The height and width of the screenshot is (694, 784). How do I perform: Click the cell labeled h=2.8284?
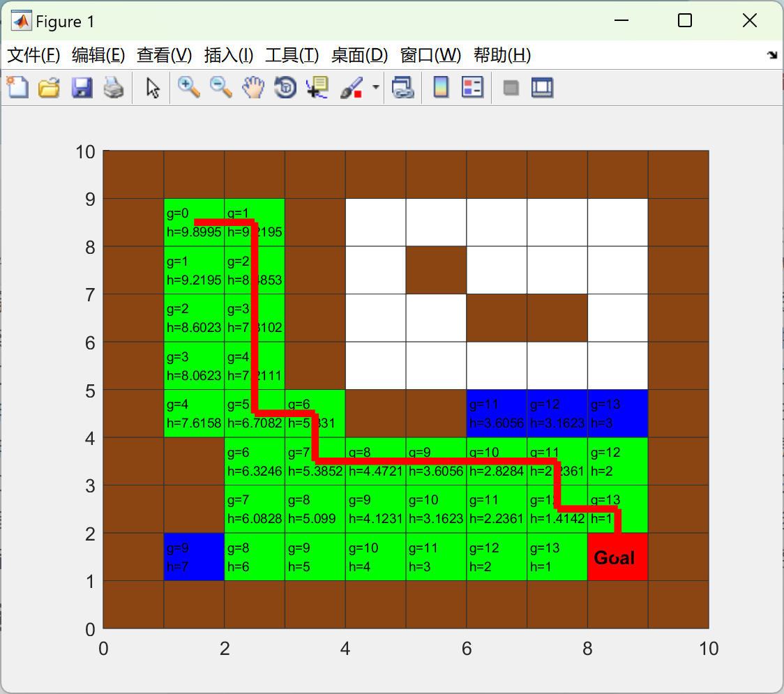(x=497, y=461)
